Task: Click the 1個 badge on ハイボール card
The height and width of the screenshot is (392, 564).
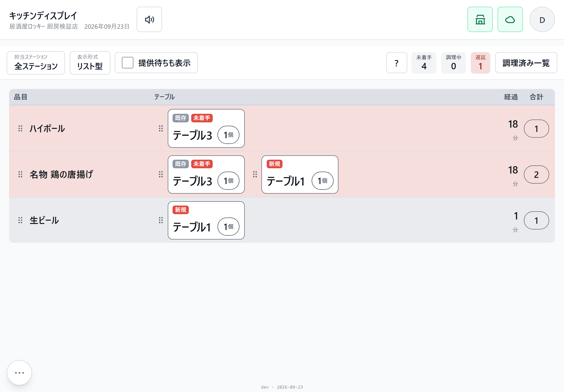Action: click(229, 135)
